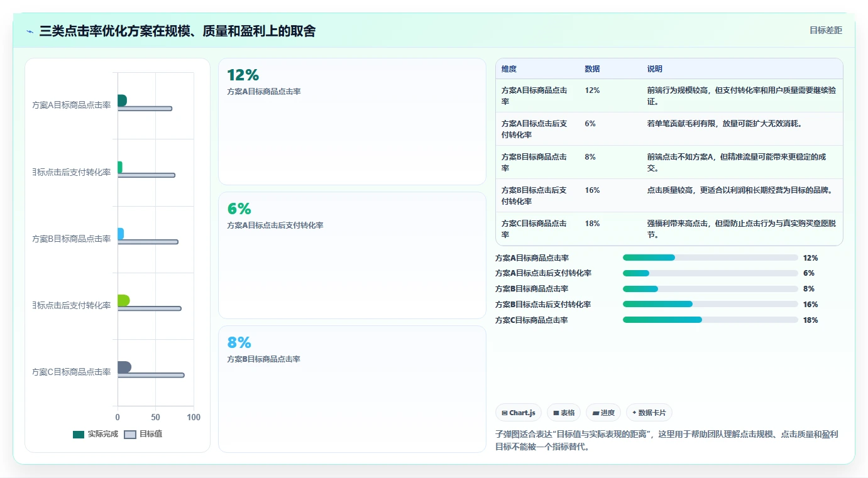Click the page title 三类点击率优化方案
This screenshot has width=868, height=478.
click(x=177, y=31)
